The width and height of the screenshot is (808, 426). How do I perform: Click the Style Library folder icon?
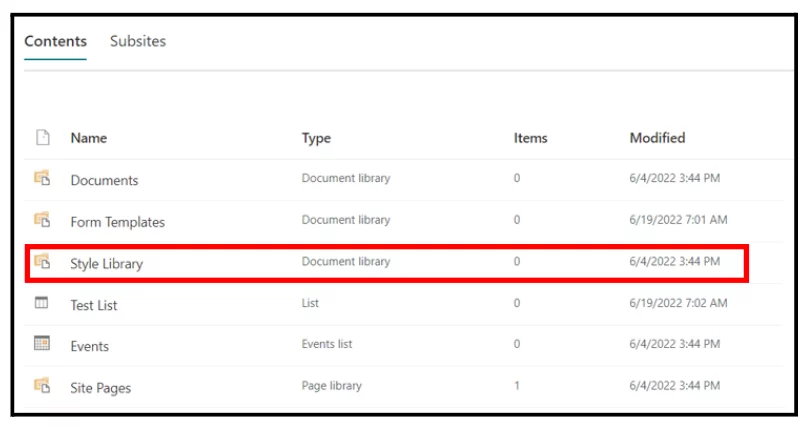coord(42,262)
